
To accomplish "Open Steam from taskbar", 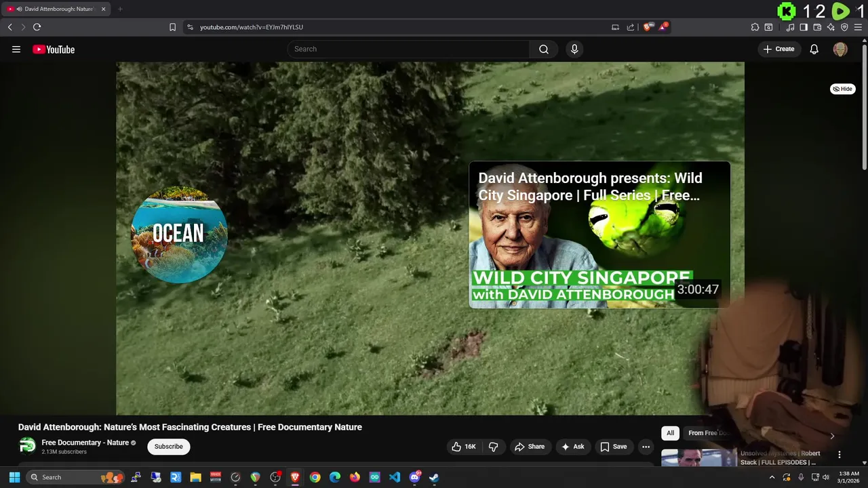I will click(x=434, y=477).
